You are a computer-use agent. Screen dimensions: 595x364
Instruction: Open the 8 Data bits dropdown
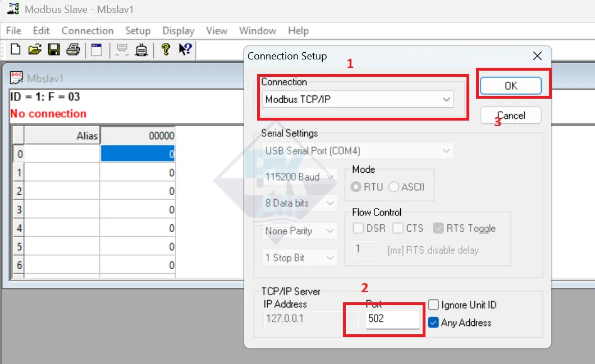pos(299,203)
